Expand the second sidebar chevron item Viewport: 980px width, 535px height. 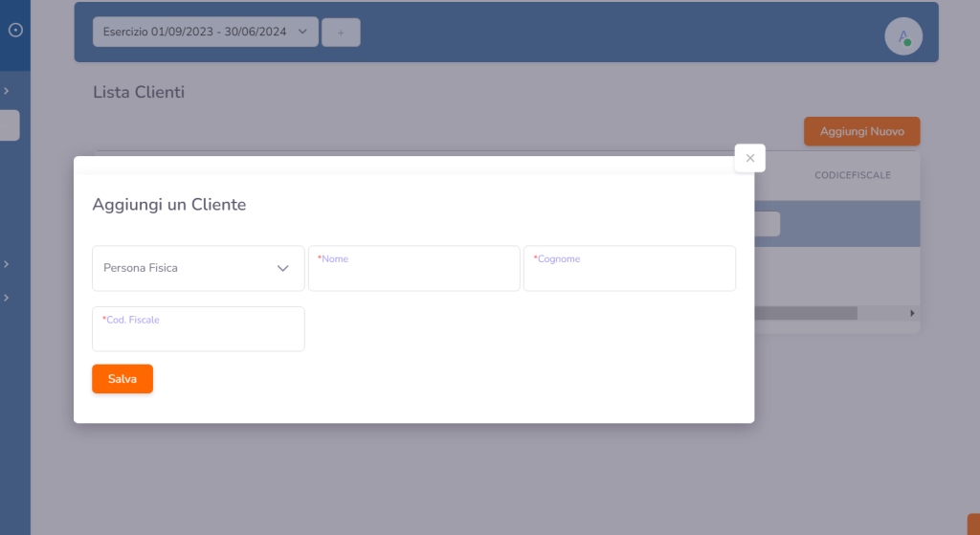pos(7,263)
